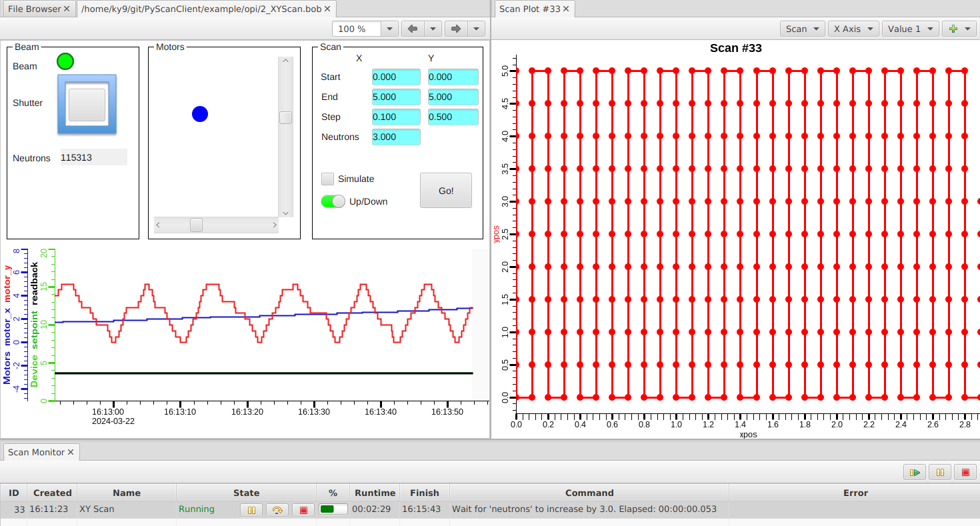
Task: Click the next-command icon in XY Scan row
Action: click(277, 509)
